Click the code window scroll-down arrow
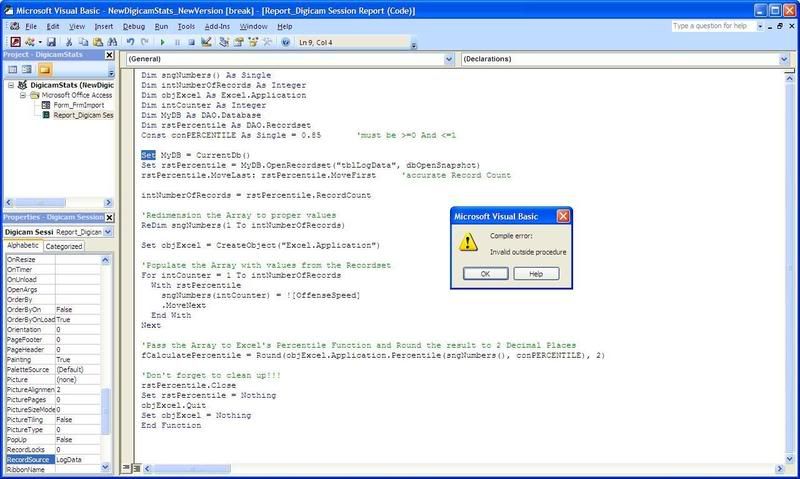Screen dimensions: 800x479 click(x=789, y=459)
